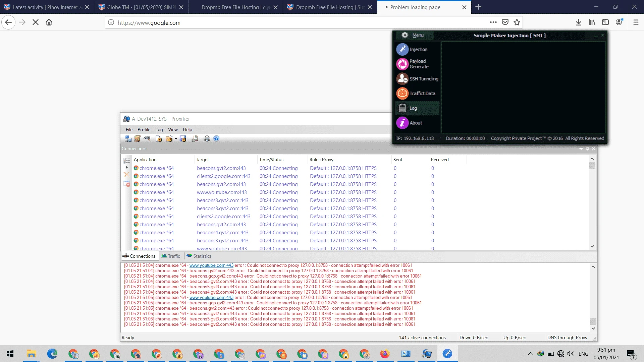Open Microsoft Edge from taskbar
Image resolution: width=644 pixels, height=362 pixels.
coord(52,354)
